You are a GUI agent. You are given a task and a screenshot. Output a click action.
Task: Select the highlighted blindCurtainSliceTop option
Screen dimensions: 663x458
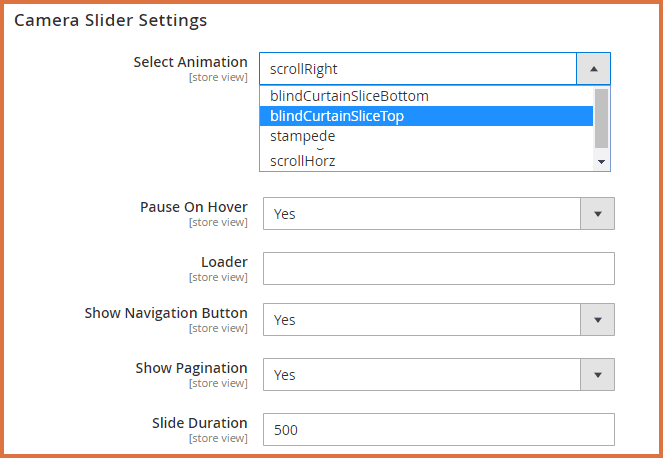[x=337, y=116]
